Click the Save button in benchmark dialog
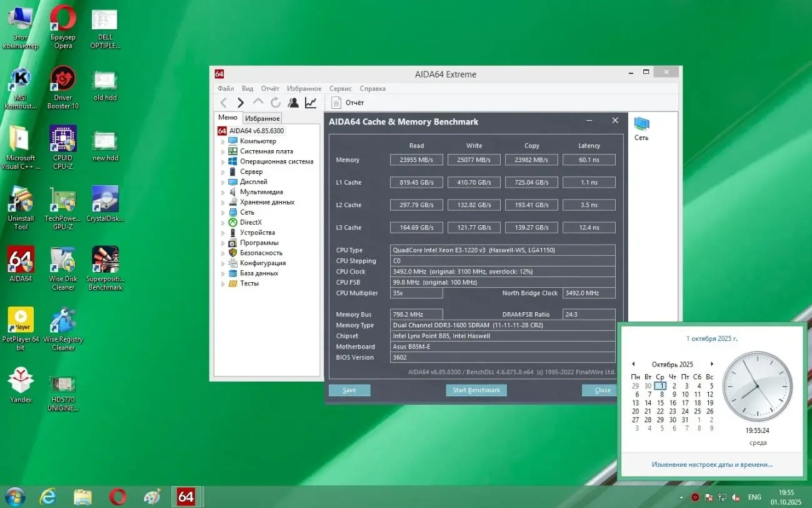The image size is (812, 508). click(x=349, y=390)
